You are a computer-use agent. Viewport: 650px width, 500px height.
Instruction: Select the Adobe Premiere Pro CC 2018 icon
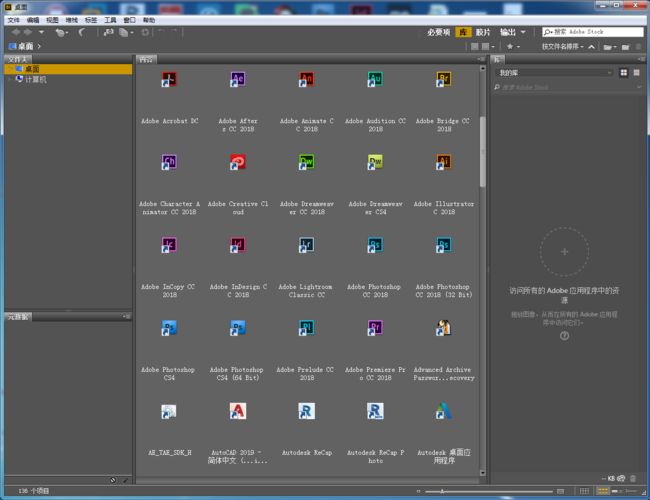pos(375,328)
